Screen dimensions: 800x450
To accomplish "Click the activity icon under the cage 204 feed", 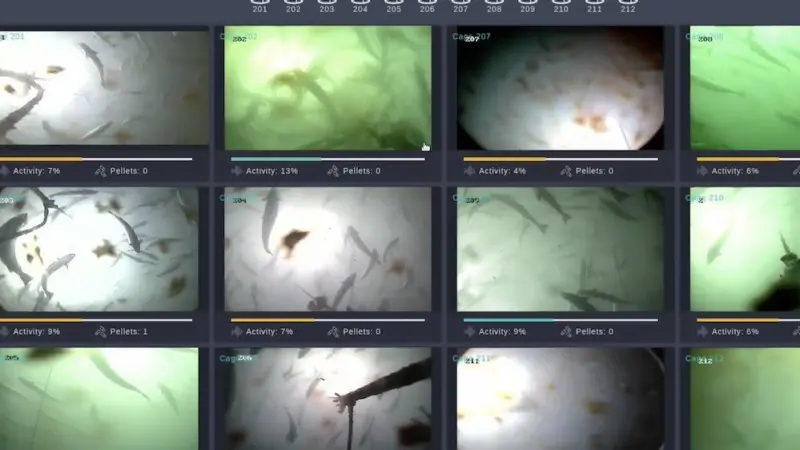I will click(236, 332).
